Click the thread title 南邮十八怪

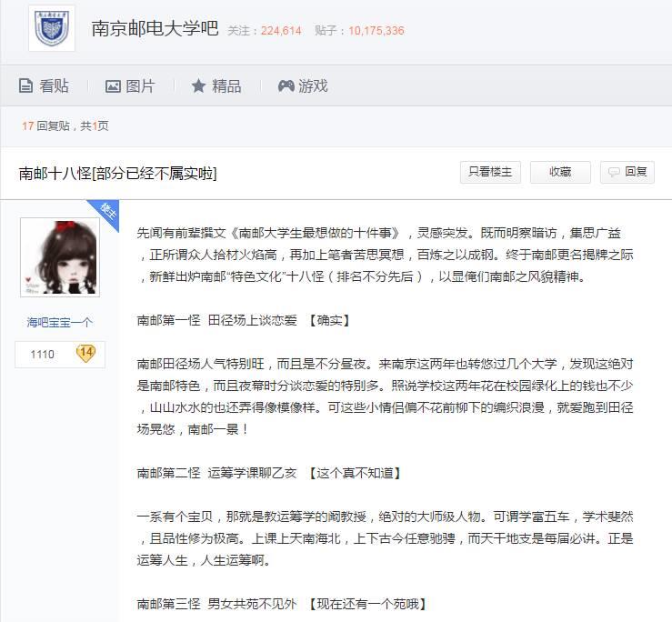click(118, 173)
